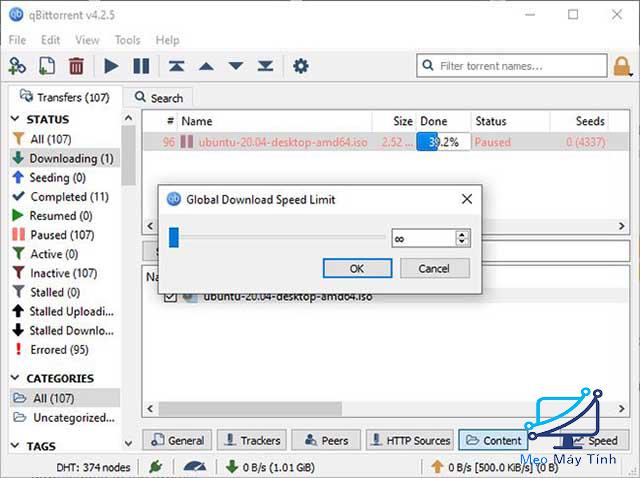Click the connection status plug icon
This screenshot has width=640, height=478.
[156, 467]
